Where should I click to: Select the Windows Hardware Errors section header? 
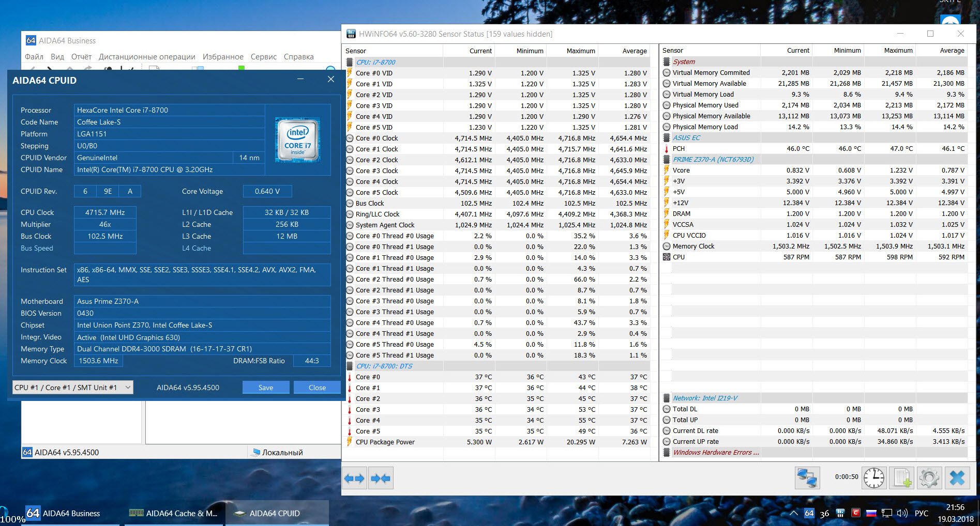[815, 452]
